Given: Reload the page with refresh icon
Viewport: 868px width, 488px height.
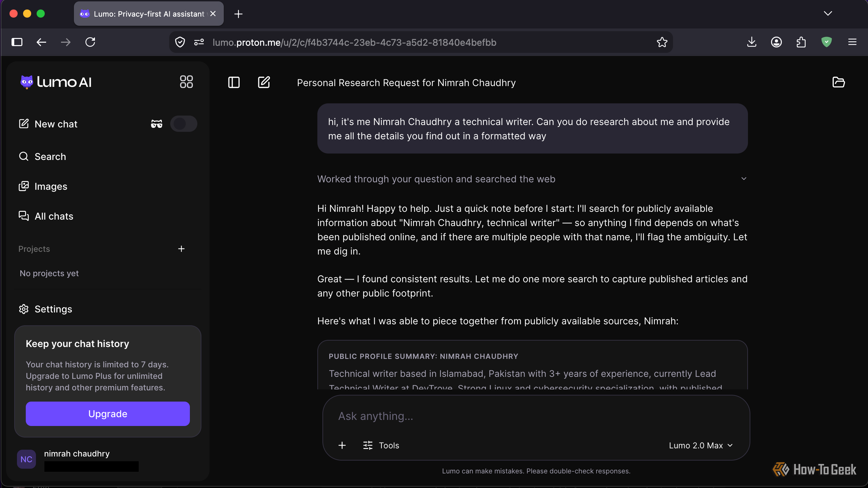Looking at the screenshot, I should (x=90, y=42).
